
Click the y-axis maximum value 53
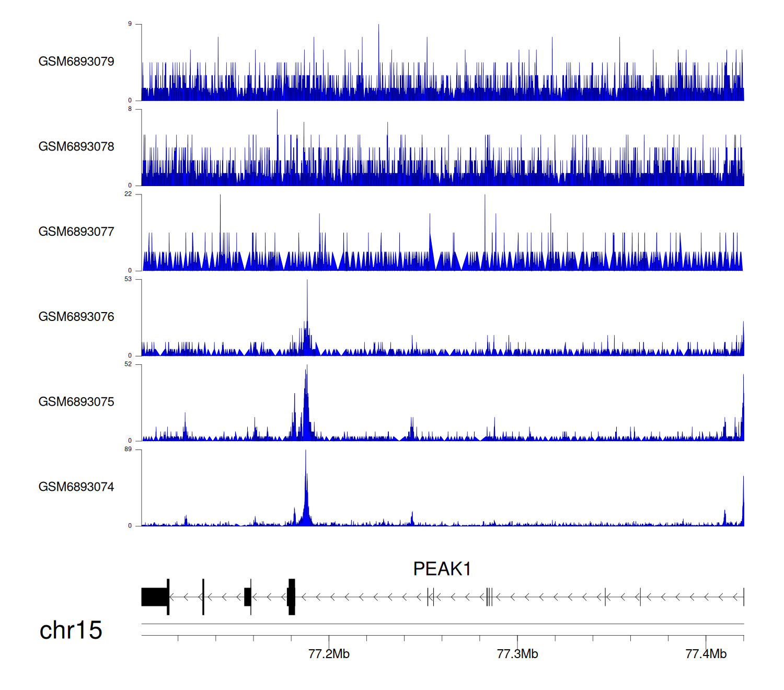[x=129, y=279]
